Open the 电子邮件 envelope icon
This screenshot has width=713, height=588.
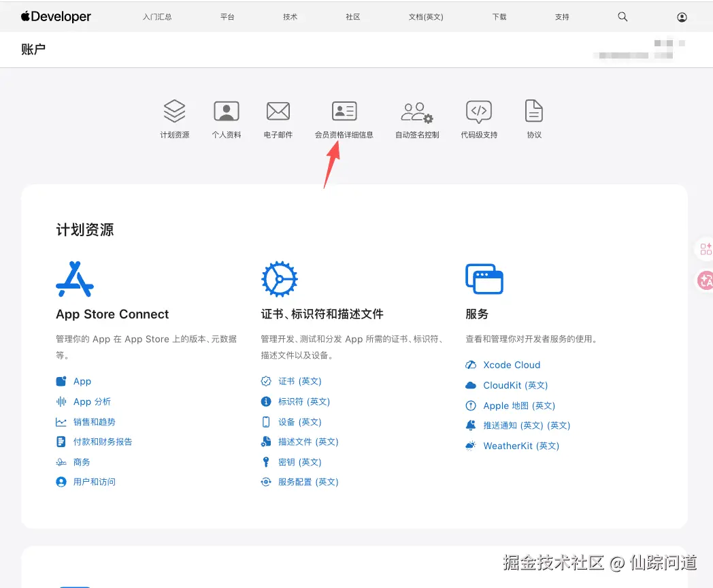[x=278, y=111]
